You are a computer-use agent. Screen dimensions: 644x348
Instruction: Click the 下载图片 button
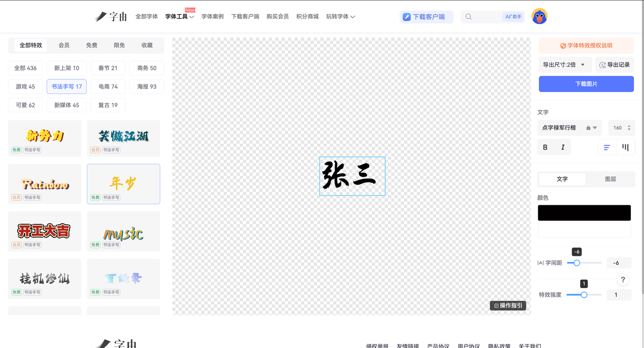(x=586, y=84)
